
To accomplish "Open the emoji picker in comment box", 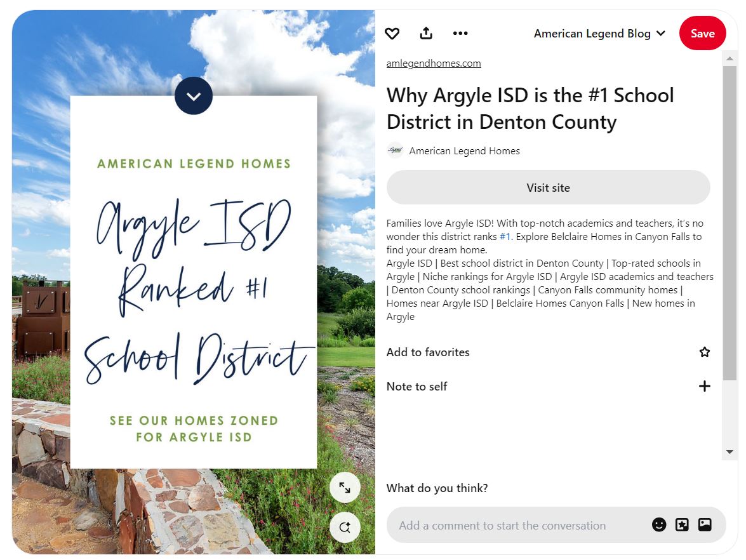I will pyautogui.click(x=659, y=525).
